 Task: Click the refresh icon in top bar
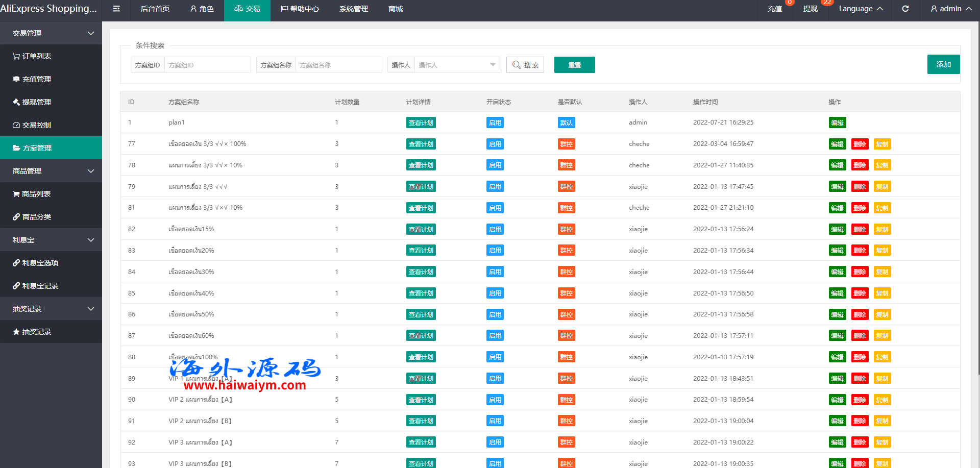click(x=905, y=9)
